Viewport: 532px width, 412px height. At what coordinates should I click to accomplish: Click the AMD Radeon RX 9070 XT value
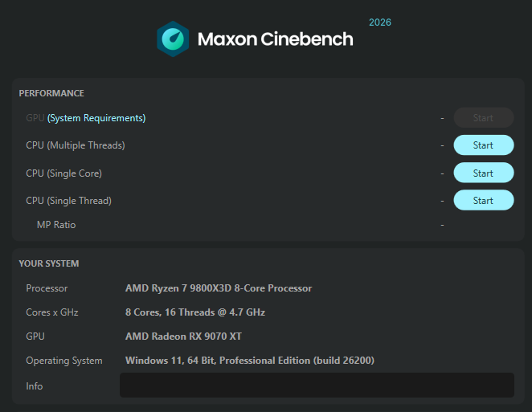[x=183, y=337]
